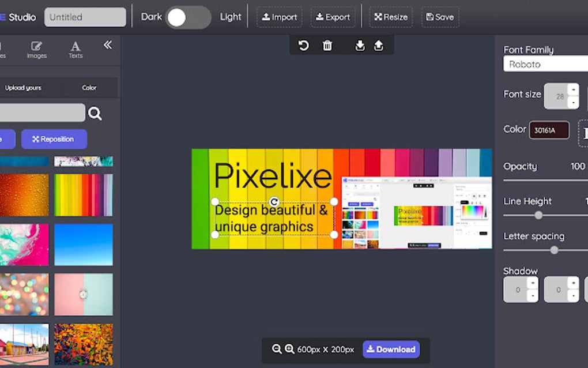Select the Images panel icon
This screenshot has width=588, height=368.
[36, 49]
